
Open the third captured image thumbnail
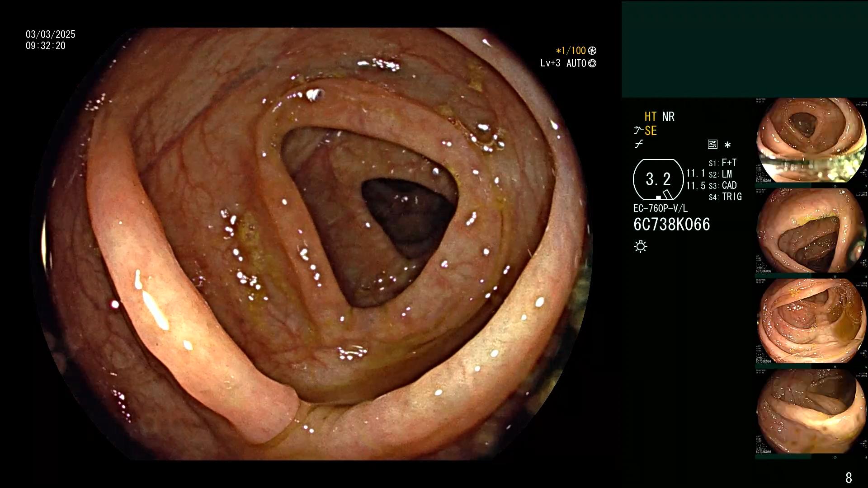[811, 321]
